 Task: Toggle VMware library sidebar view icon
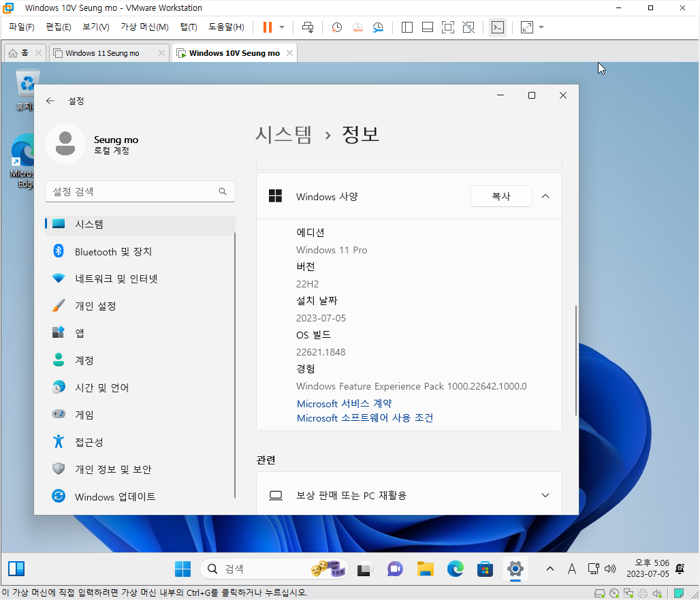click(407, 27)
